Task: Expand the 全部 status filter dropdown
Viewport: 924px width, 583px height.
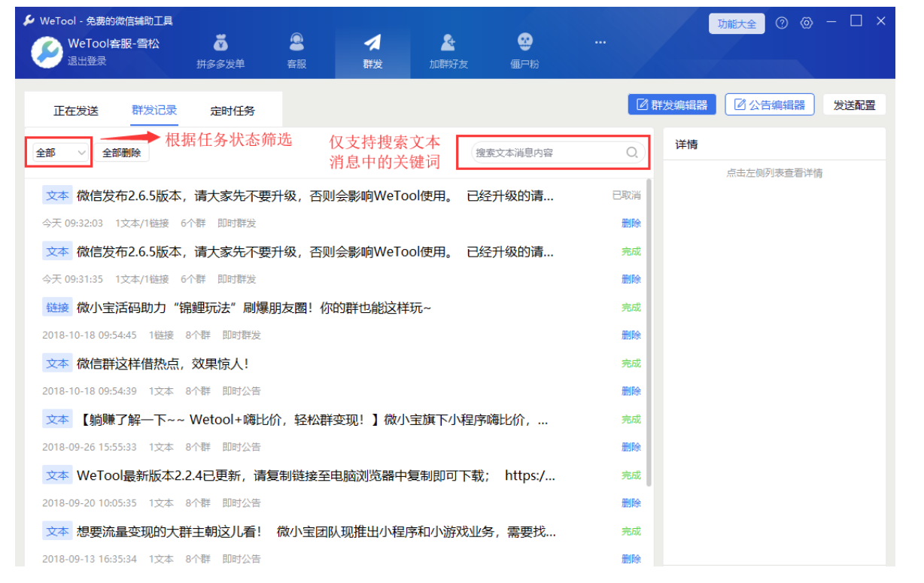Action: coord(61,153)
